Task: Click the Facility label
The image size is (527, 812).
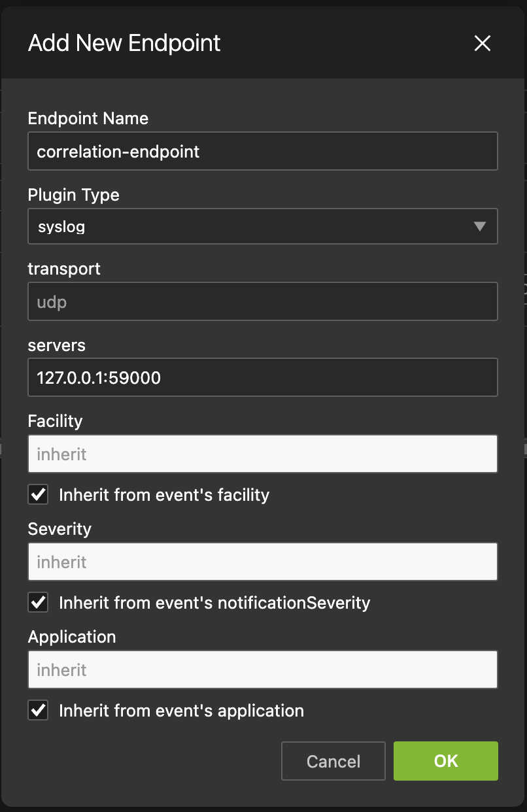Action: pos(55,421)
